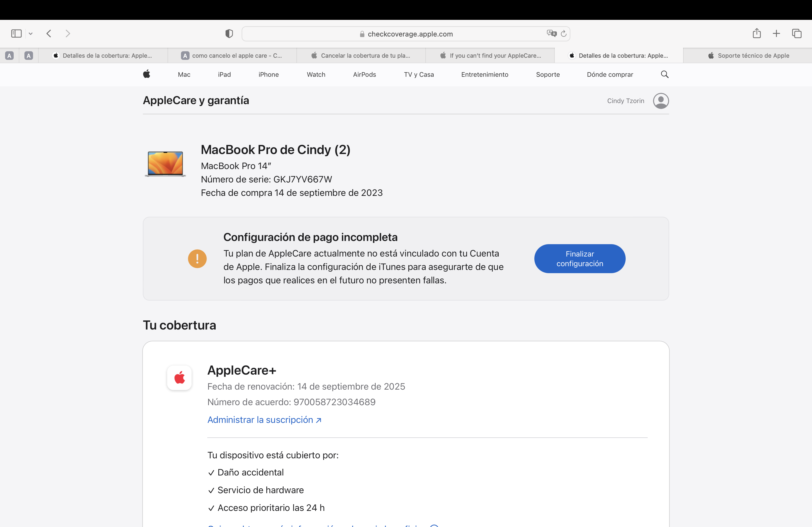Switch to the 'como cancelo el apple care' tab
The width and height of the screenshot is (812, 527).
232,56
